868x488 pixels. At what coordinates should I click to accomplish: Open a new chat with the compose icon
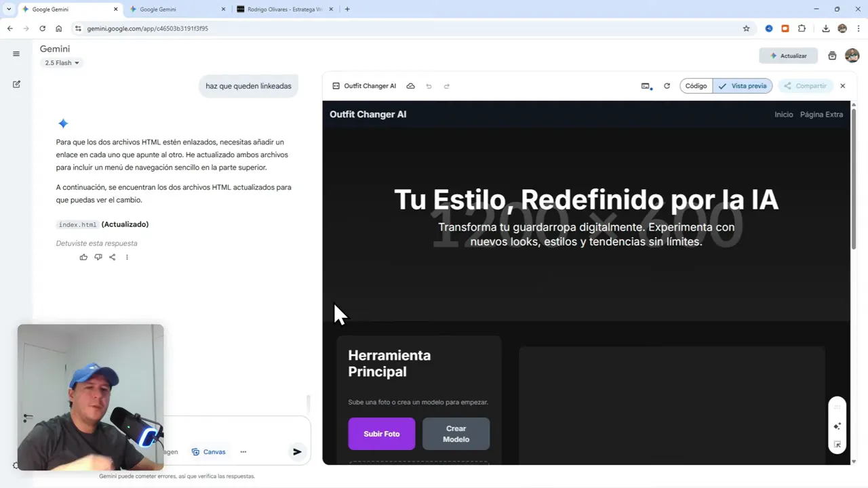16,84
